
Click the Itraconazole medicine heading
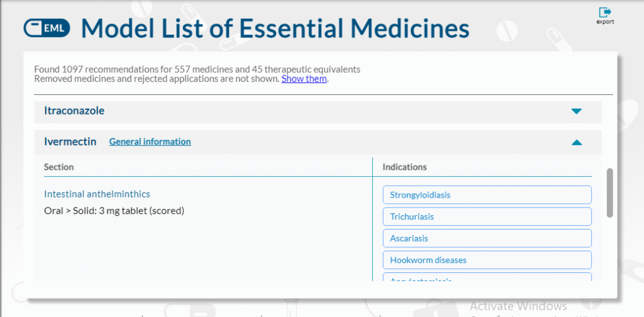(x=74, y=111)
